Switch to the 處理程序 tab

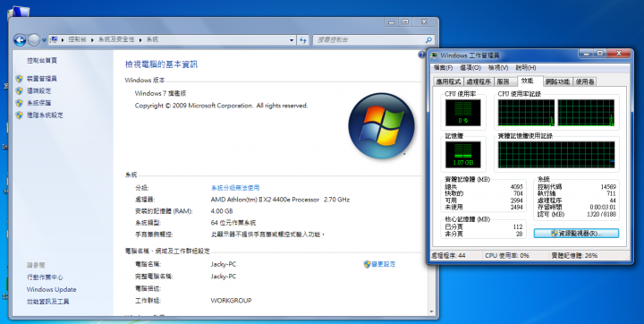click(479, 81)
